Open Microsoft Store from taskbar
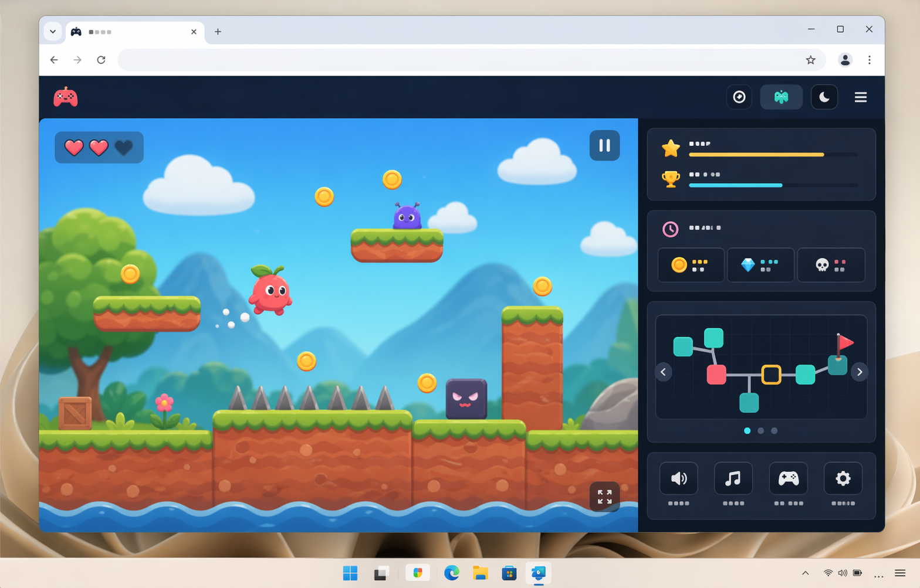This screenshot has height=588, width=920. click(x=509, y=573)
